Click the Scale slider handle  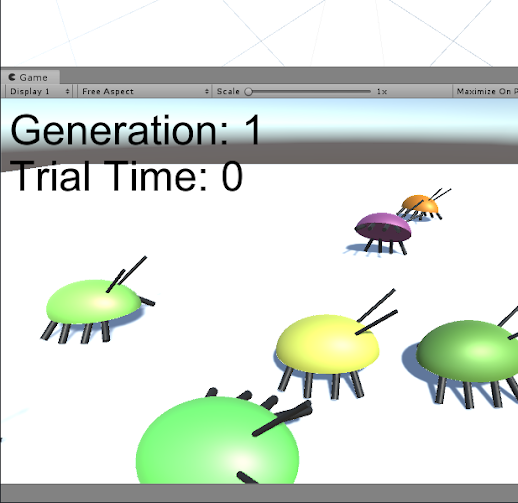pos(248,91)
